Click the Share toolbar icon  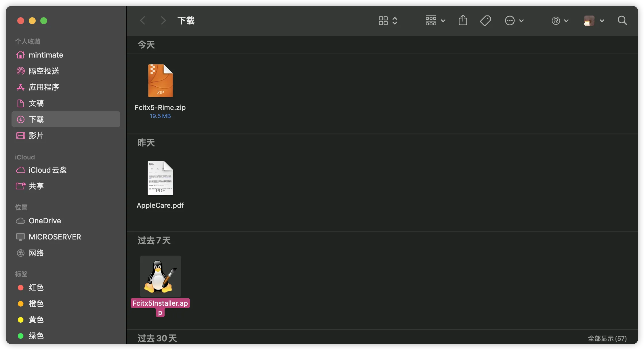click(463, 20)
